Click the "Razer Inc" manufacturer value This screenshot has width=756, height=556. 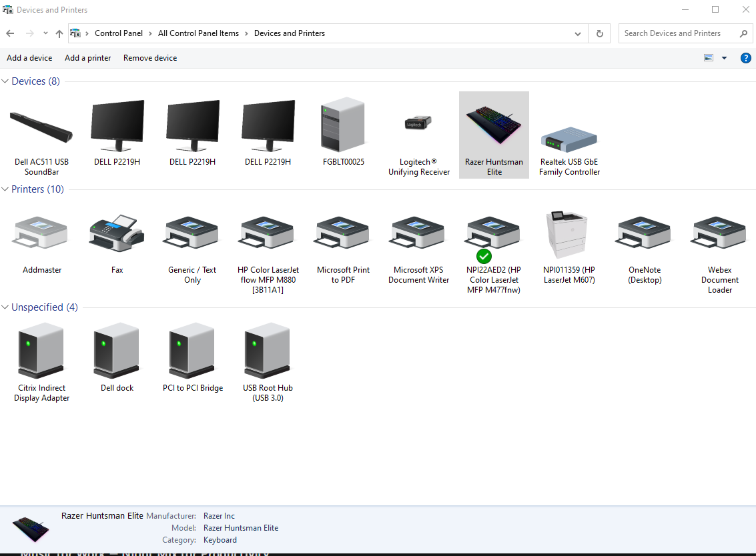tap(219, 516)
